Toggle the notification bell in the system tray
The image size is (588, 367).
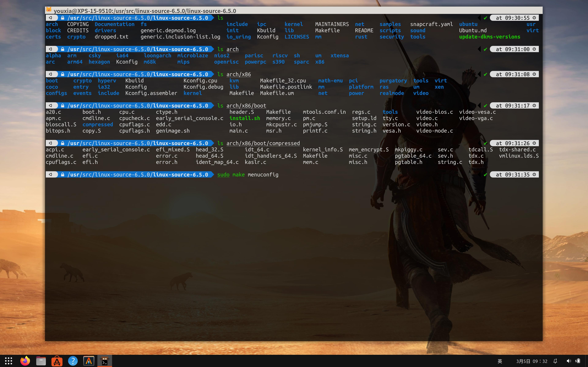(x=555, y=361)
